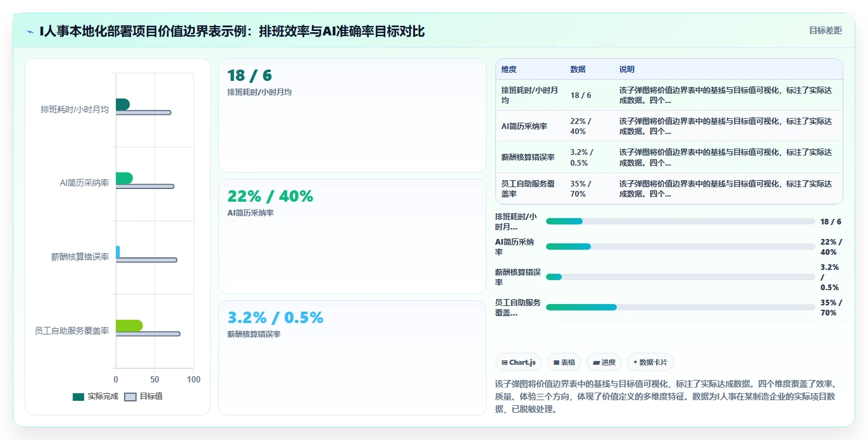Click the 数据 column header

[x=578, y=70]
